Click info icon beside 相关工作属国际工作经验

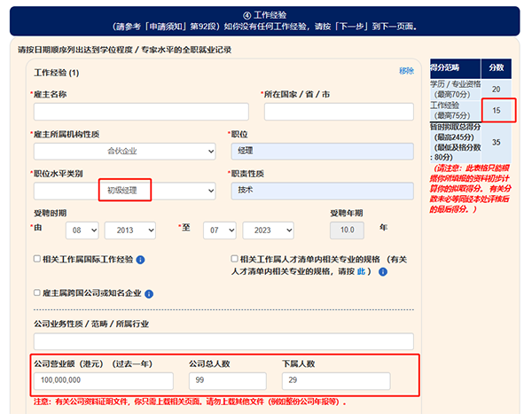pos(141,261)
